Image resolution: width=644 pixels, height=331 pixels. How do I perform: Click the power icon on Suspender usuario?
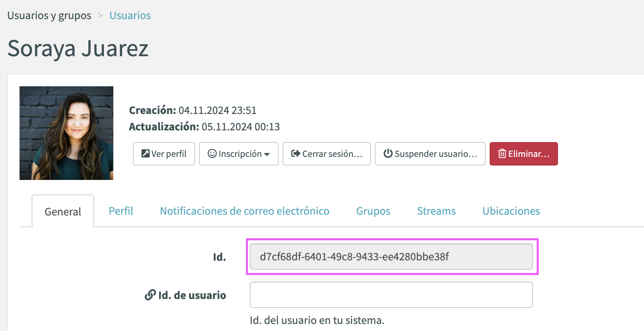(388, 153)
